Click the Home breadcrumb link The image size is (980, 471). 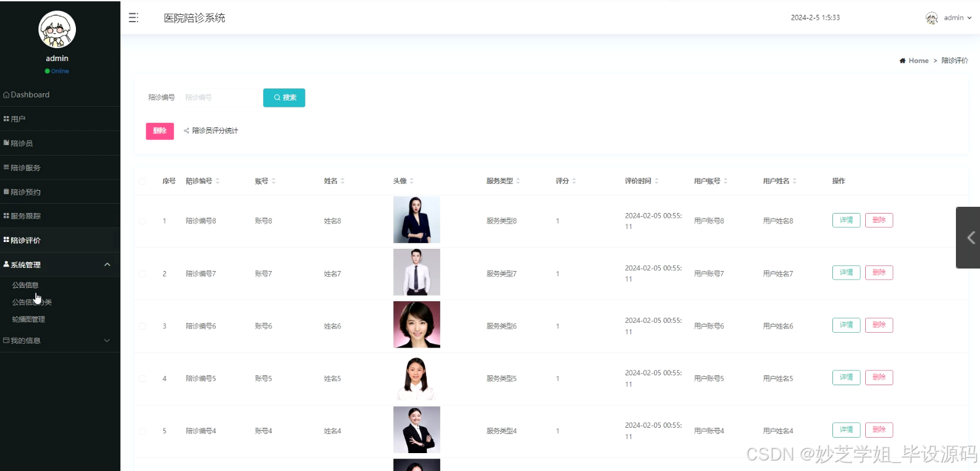click(x=918, y=60)
